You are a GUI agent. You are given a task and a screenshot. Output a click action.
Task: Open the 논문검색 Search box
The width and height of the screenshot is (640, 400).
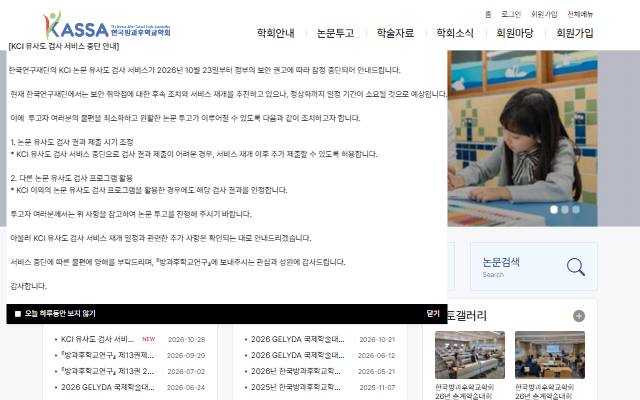pyautogui.click(x=534, y=267)
